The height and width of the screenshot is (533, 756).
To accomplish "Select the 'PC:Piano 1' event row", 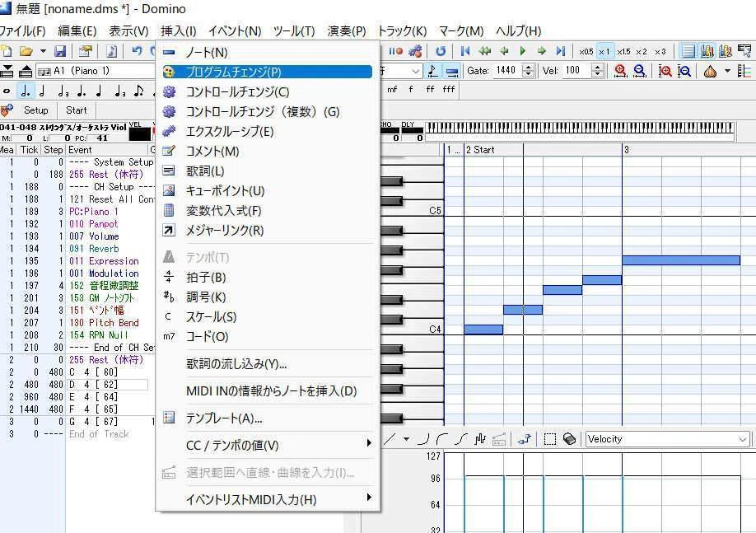I will pos(77,211).
